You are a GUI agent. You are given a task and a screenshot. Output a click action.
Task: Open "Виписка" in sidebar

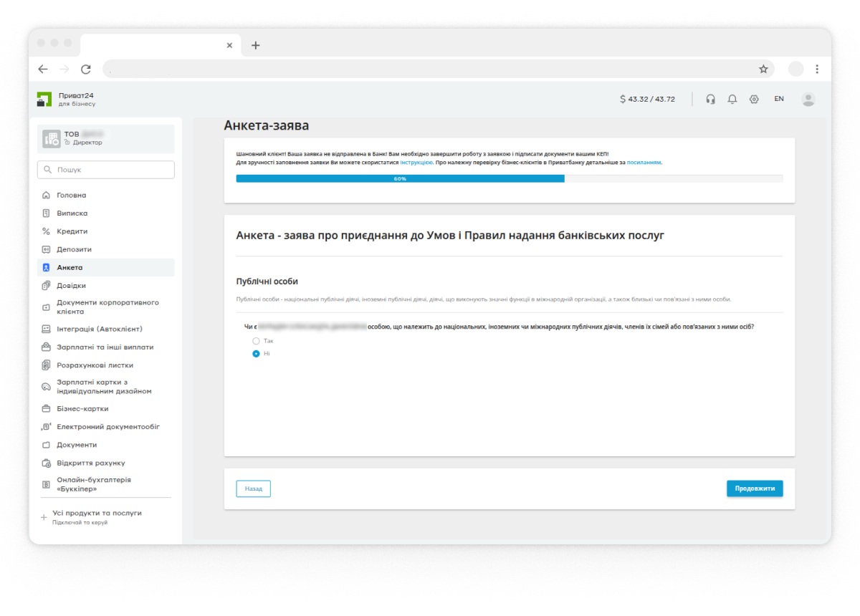[x=72, y=213]
